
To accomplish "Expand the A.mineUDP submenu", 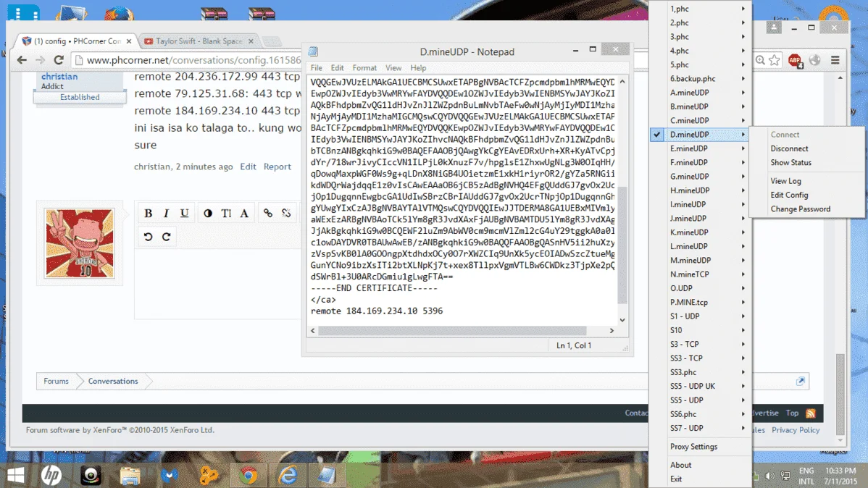I will [700, 93].
